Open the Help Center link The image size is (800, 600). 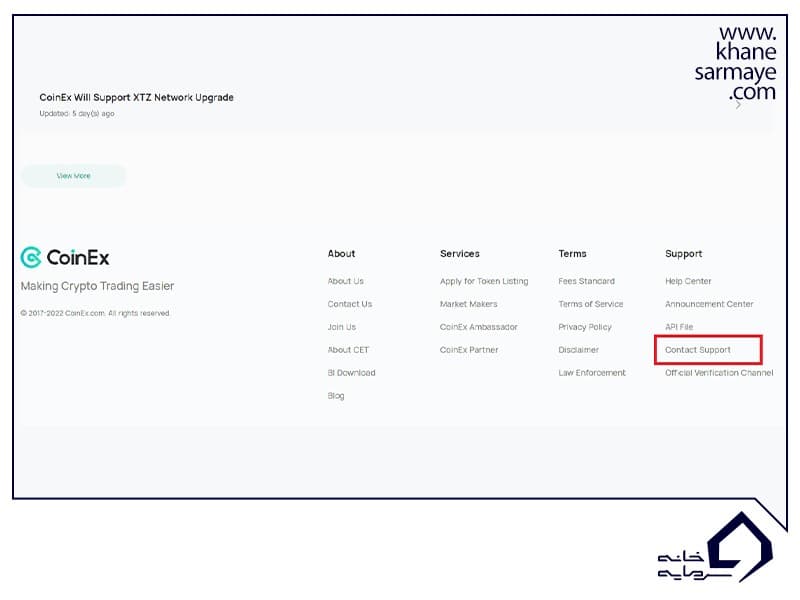688,281
